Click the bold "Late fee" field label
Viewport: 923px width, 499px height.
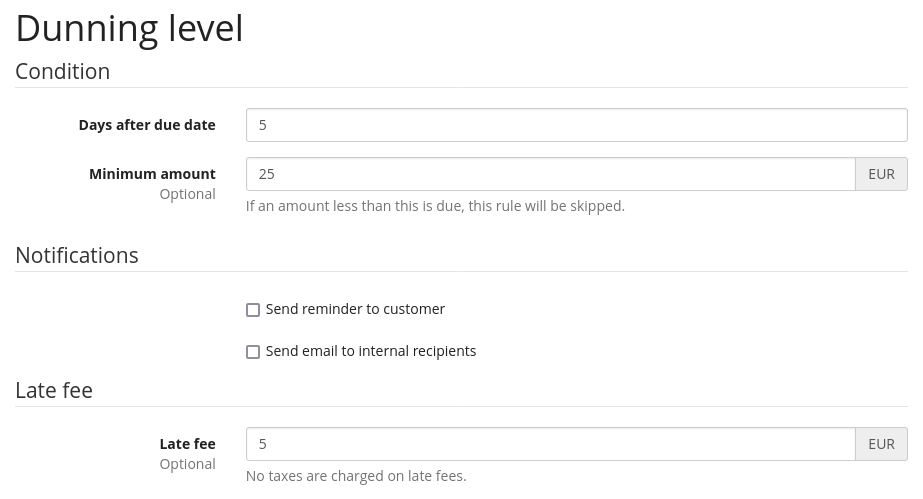pyautogui.click(x=187, y=444)
